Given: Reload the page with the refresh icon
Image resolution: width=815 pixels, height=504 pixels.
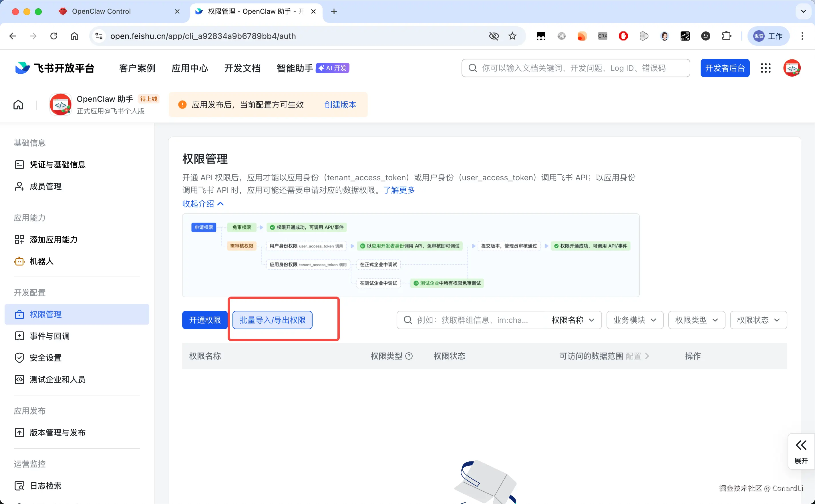Looking at the screenshot, I should point(54,36).
